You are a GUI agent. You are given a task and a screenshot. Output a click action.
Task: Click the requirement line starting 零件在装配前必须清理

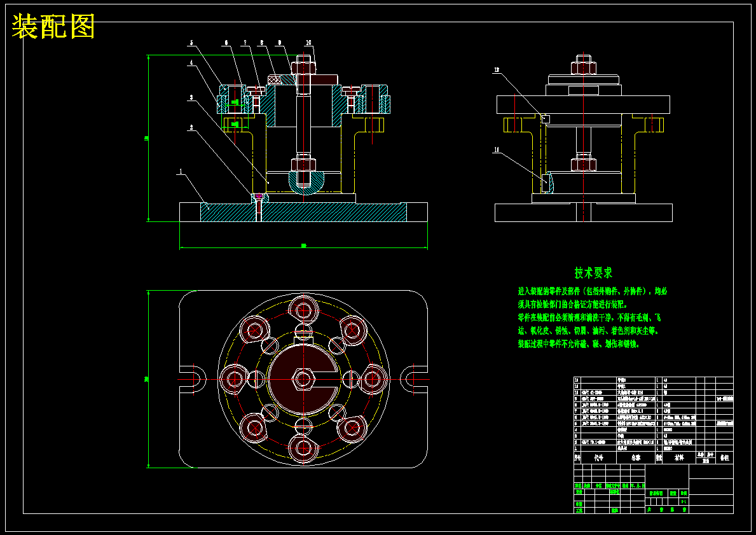tap(589, 318)
